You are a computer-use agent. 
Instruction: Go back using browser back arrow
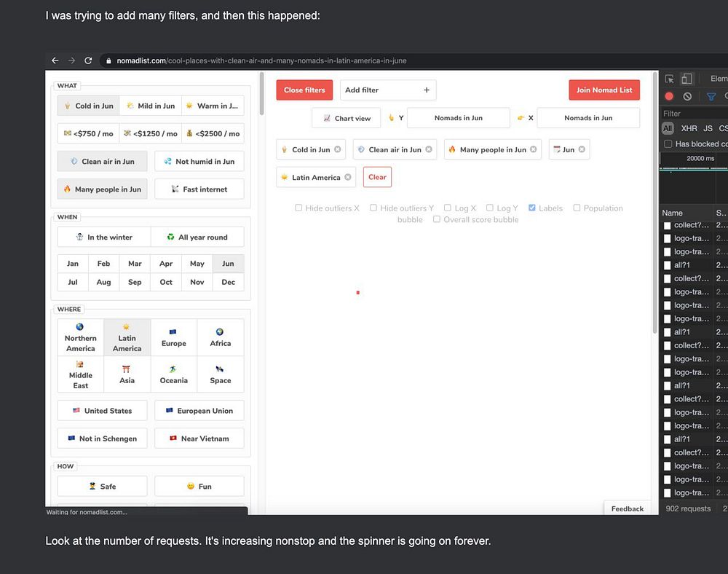click(55, 60)
